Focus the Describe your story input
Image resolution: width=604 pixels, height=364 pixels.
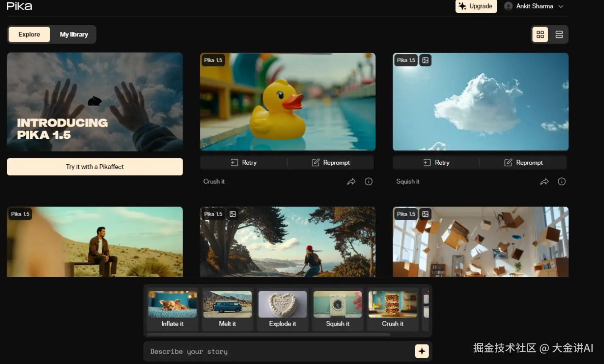[x=279, y=351]
